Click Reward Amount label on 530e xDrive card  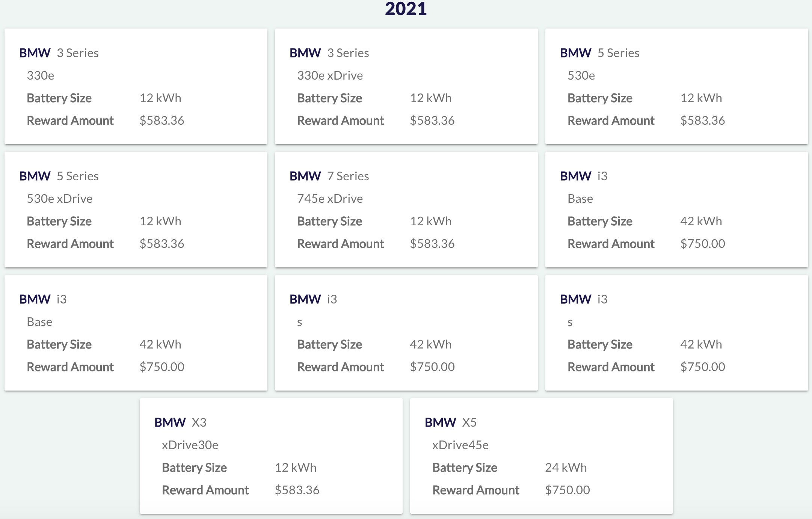point(70,244)
